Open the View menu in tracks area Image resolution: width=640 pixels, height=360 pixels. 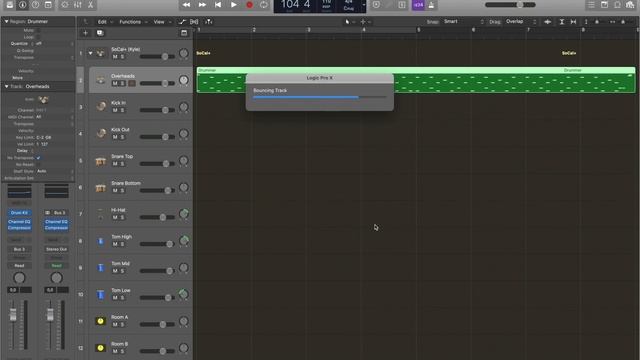162,22
